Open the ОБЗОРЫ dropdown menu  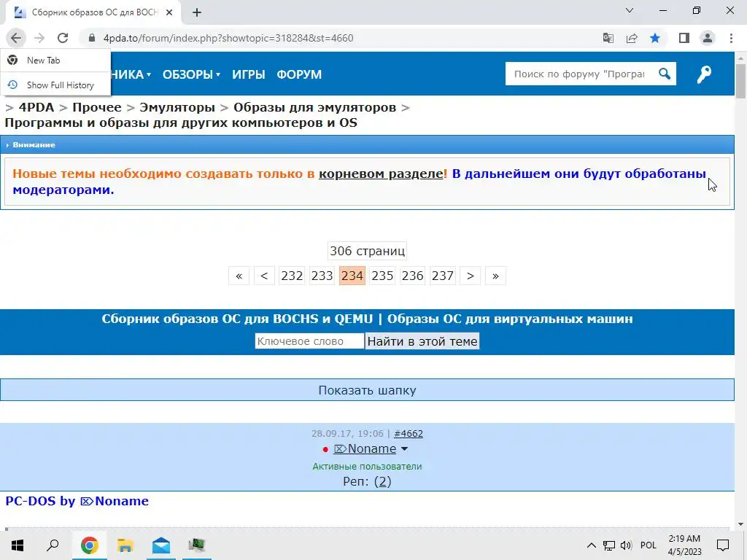click(191, 74)
